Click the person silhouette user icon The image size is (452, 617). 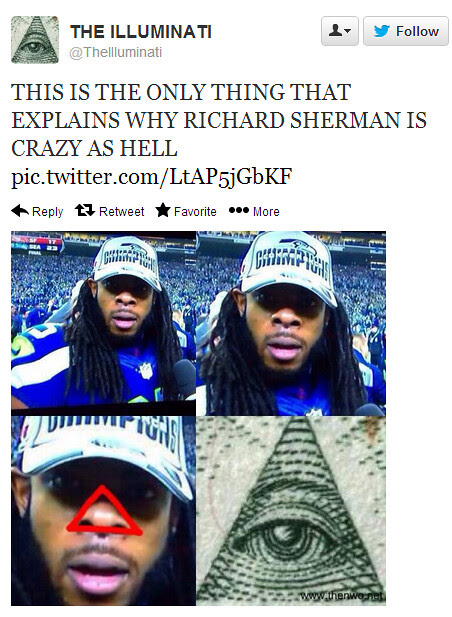tap(335, 30)
